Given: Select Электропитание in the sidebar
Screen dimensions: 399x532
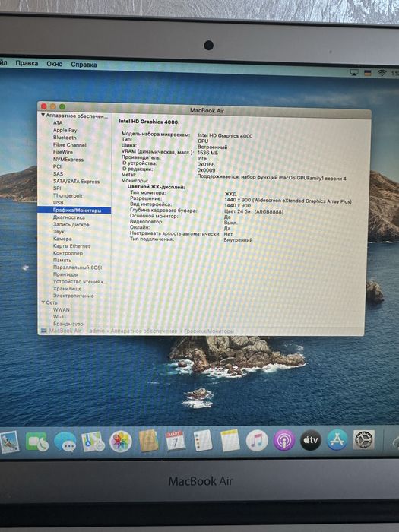Looking at the screenshot, I should 73,296.
